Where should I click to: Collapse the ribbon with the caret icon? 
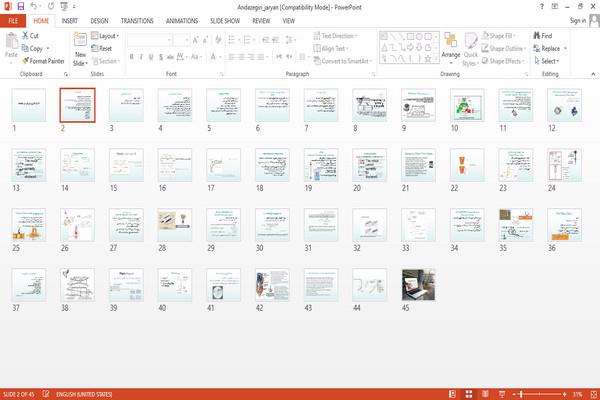593,74
